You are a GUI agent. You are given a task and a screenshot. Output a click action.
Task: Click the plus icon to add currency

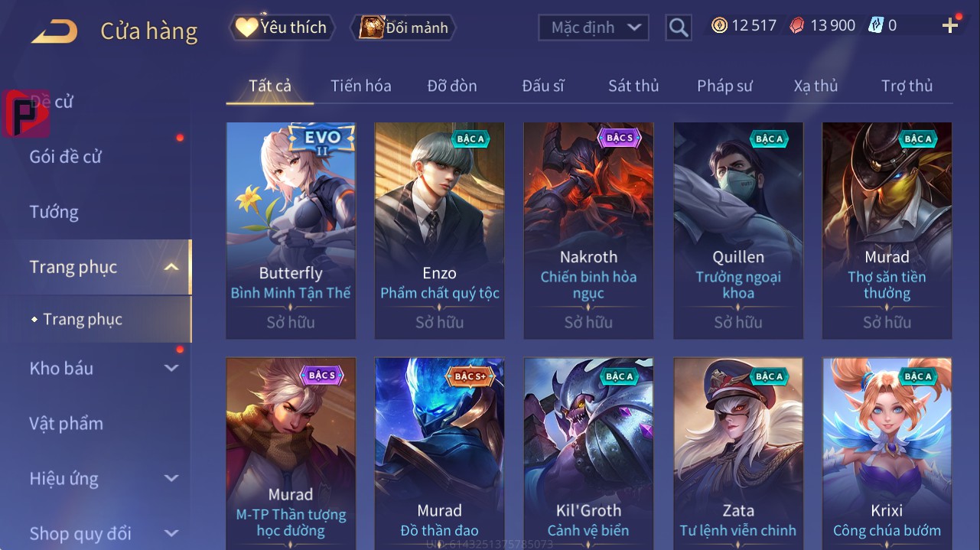point(950,26)
